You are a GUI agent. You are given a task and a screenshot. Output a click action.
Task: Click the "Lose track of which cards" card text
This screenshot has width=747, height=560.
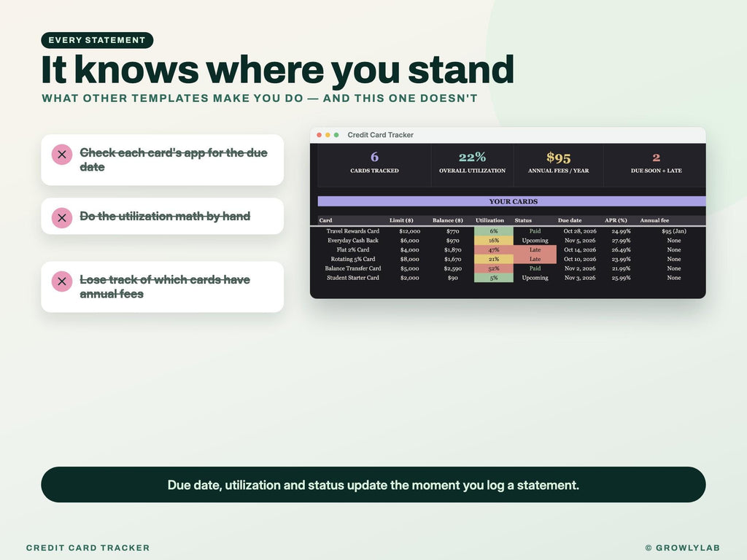[165, 287]
